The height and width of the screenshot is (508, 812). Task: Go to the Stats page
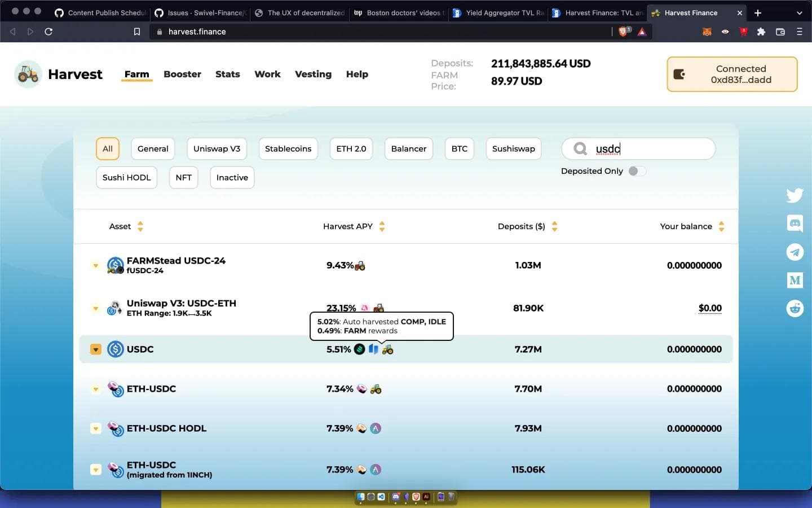coord(227,75)
